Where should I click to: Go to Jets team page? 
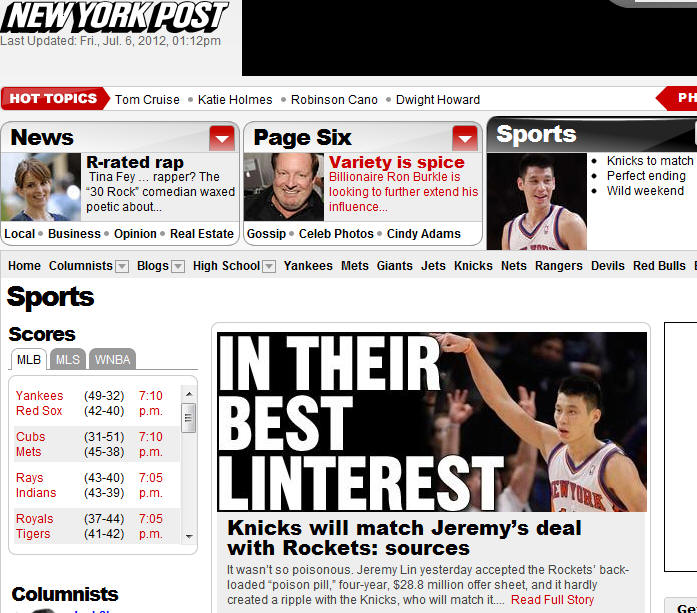pyautogui.click(x=433, y=266)
